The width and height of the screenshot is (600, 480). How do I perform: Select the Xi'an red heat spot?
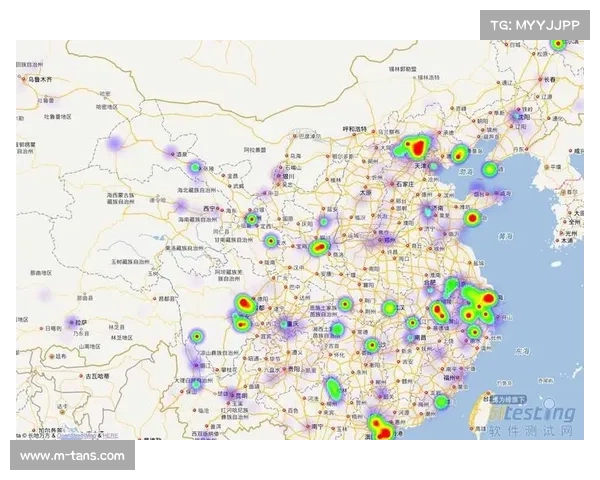(x=321, y=246)
